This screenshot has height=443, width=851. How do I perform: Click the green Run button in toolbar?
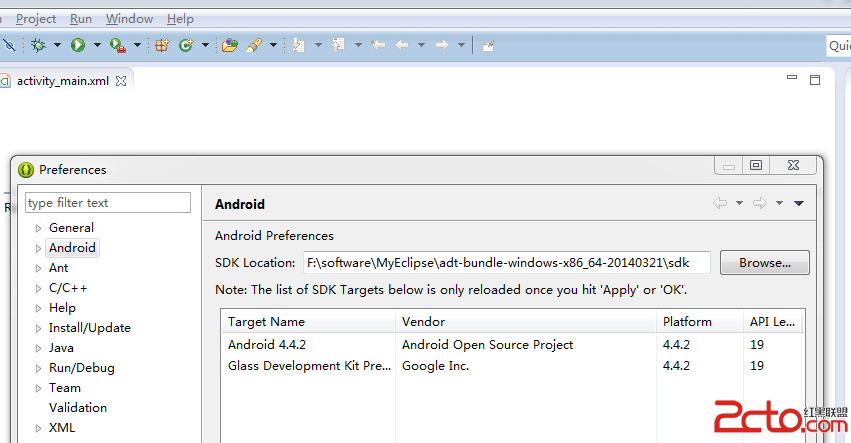click(78, 46)
